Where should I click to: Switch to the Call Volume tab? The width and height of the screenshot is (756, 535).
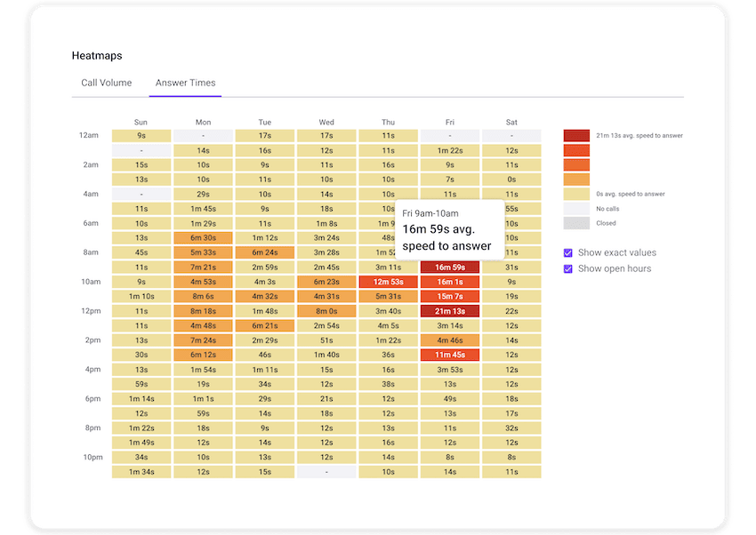(106, 83)
